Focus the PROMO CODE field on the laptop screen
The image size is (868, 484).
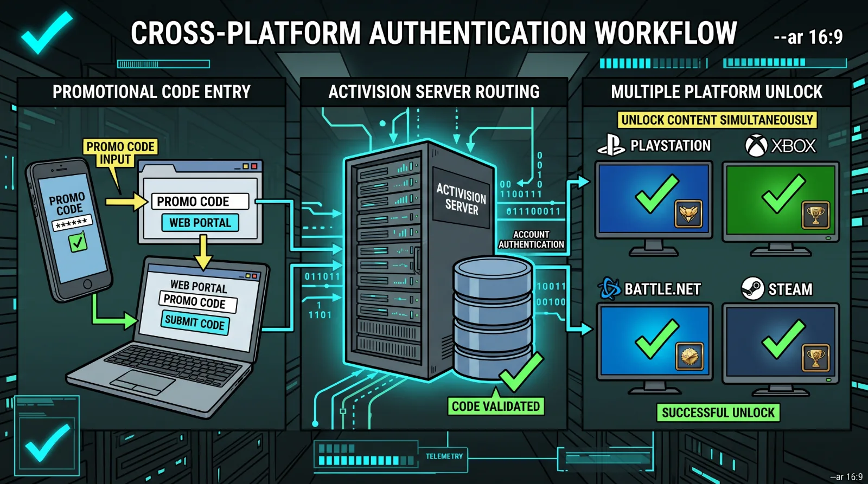pos(197,301)
